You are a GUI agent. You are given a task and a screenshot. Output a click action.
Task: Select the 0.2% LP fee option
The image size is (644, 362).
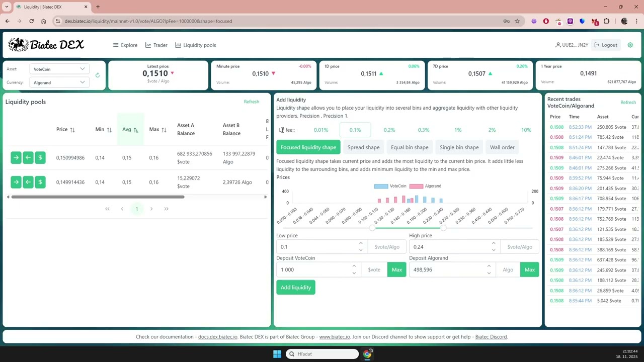click(x=389, y=130)
